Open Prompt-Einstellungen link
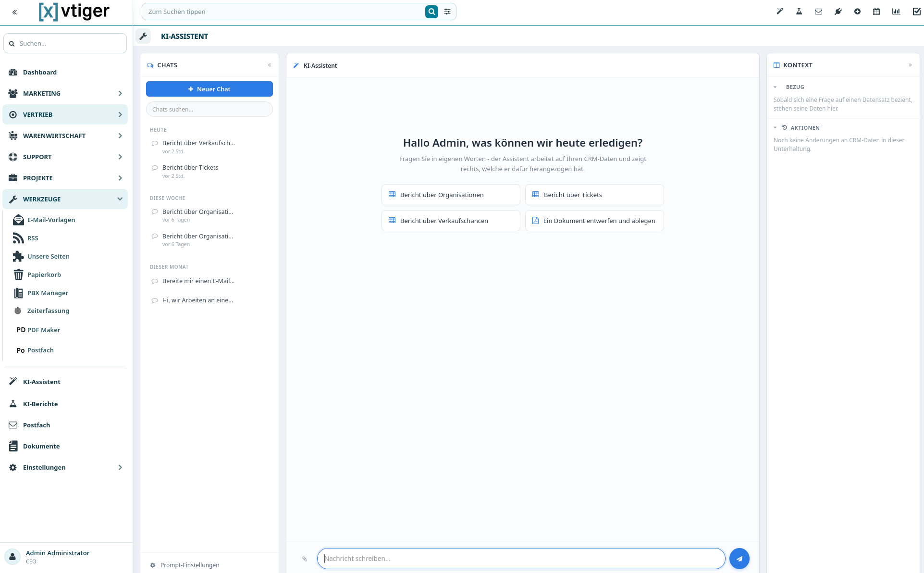The height and width of the screenshot is (573, 924). (x=190, y=565)
